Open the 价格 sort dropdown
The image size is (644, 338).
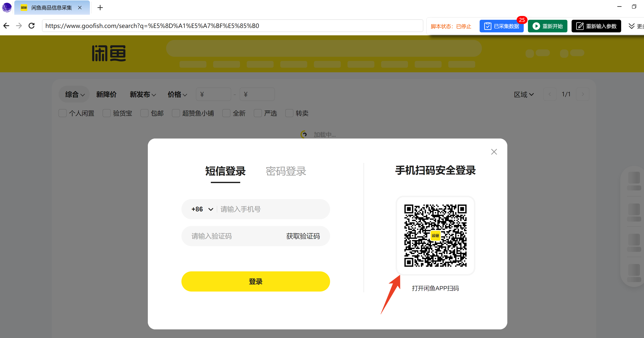pos(177,94)
